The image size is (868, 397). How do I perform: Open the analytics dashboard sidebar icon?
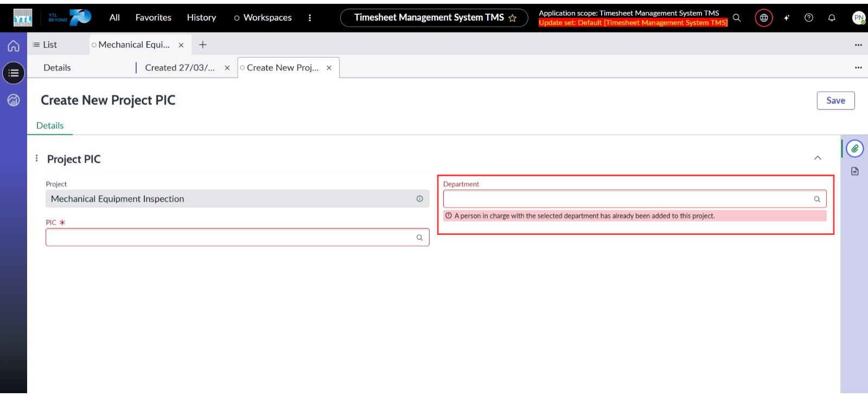point(14,100)
